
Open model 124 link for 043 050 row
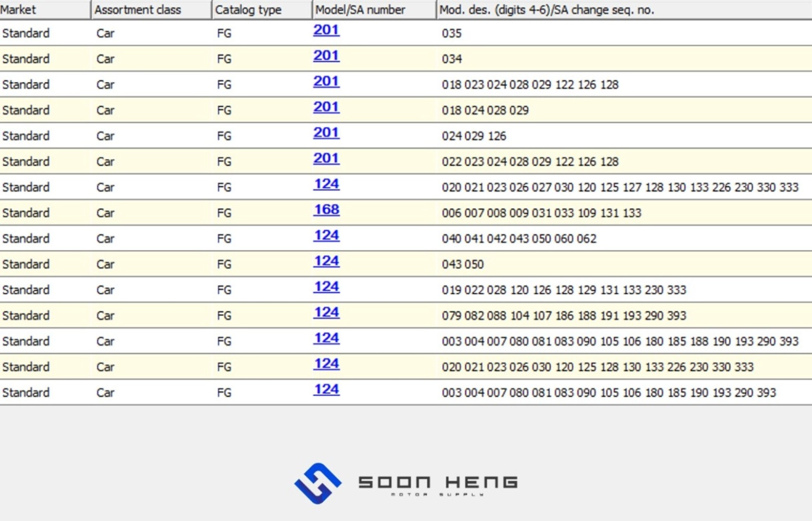click(326, 261)
